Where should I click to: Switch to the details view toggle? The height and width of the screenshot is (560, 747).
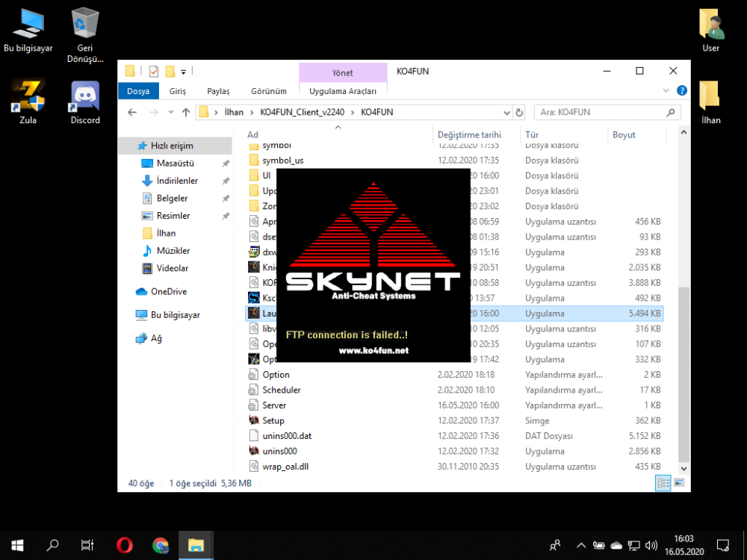pos(663,483)
